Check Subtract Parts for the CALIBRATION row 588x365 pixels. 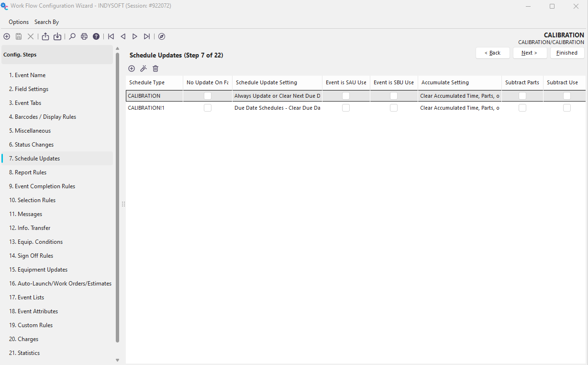click(522, 96)
